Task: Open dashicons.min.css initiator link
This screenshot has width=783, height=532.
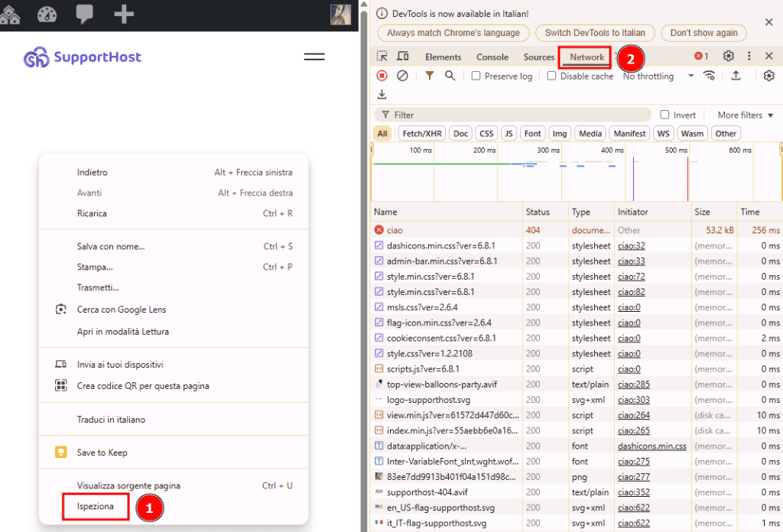Action: coord(651,446)
